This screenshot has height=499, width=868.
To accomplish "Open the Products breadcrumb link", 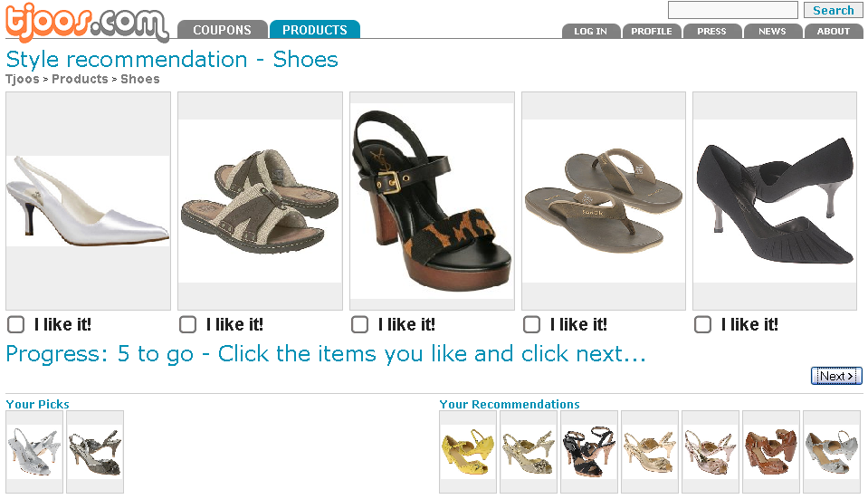I will click(80, 79).
